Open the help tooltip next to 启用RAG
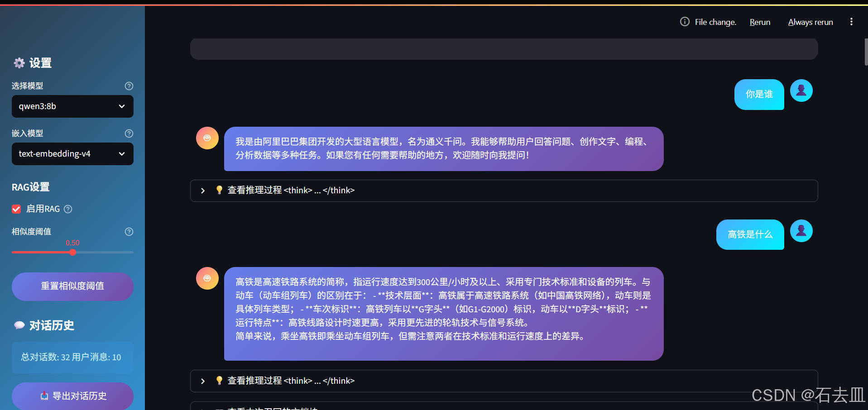Image resolution: width=868 pixels, height=410 pixels. (68, 209)
